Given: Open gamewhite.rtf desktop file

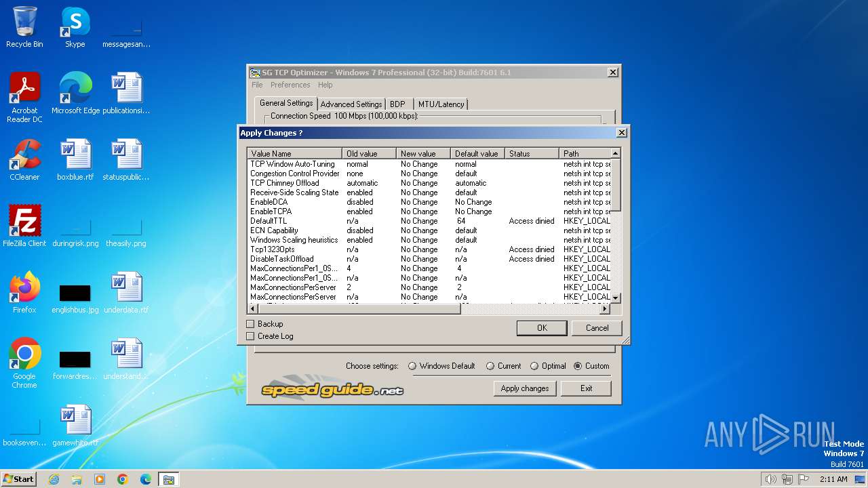Looking at the screenshot, I should (x=75, y=426).
